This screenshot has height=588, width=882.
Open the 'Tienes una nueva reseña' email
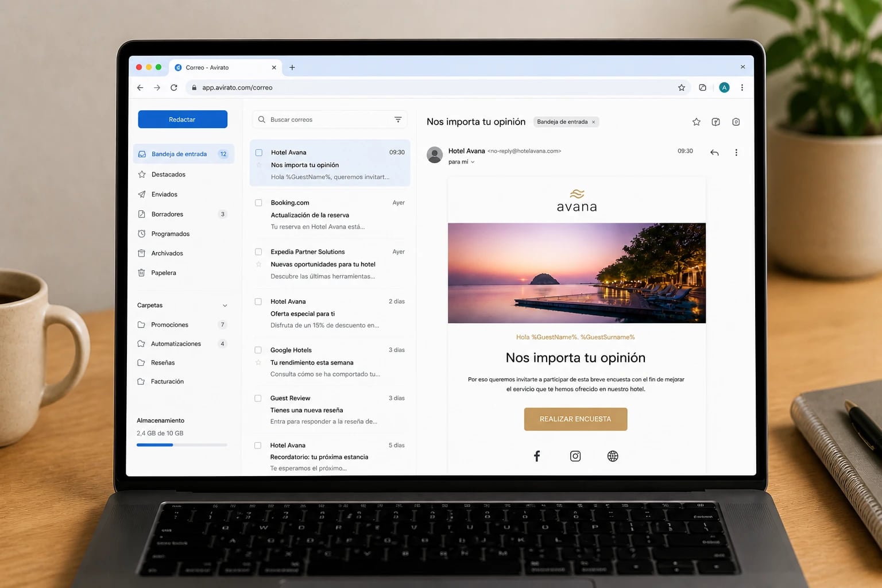(330, 410)
